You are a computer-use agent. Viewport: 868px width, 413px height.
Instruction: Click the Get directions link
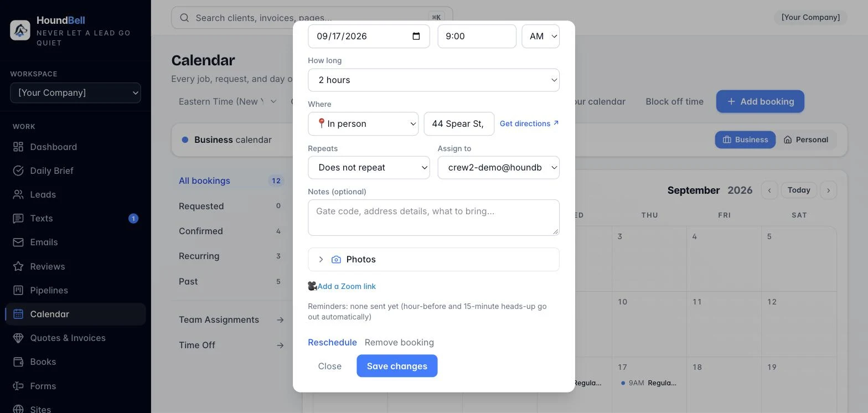529,123
